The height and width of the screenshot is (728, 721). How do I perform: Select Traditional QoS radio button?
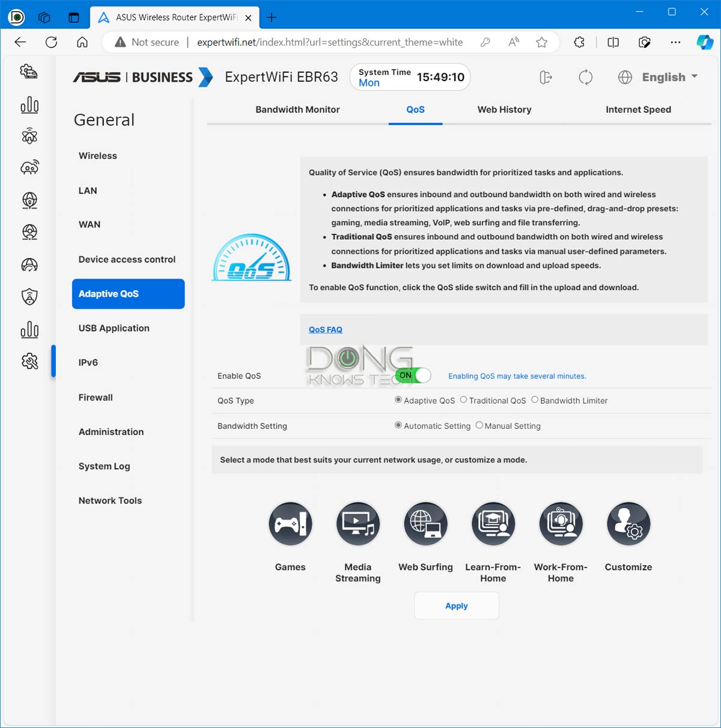(x=463, y=400)
